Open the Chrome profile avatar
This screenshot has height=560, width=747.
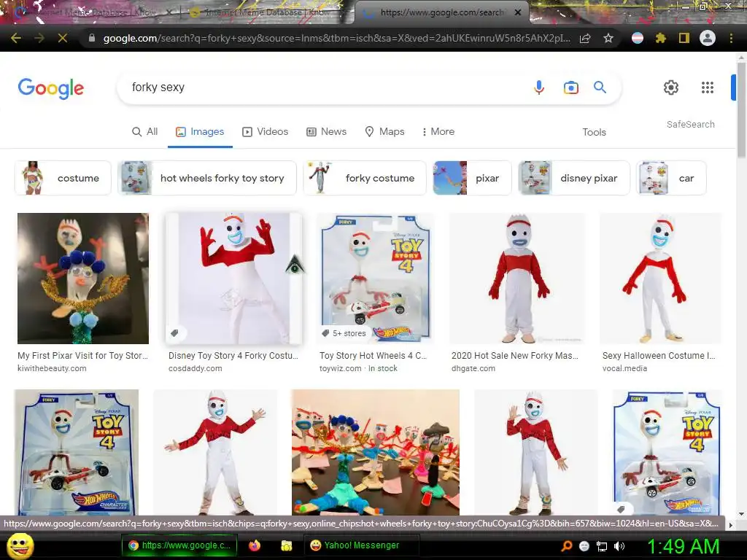[x=708, y=38]
